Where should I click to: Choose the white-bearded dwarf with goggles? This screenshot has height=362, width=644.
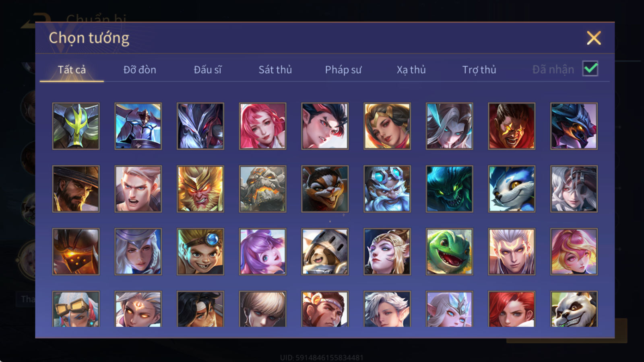pyautogui.click(x=387, y=189)
